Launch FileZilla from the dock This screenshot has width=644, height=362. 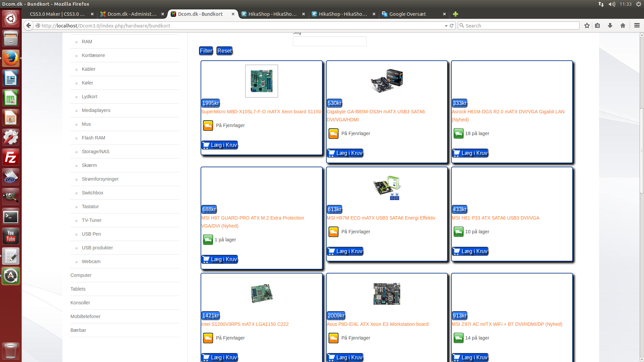pyautogui.click(x=11, y=158)
